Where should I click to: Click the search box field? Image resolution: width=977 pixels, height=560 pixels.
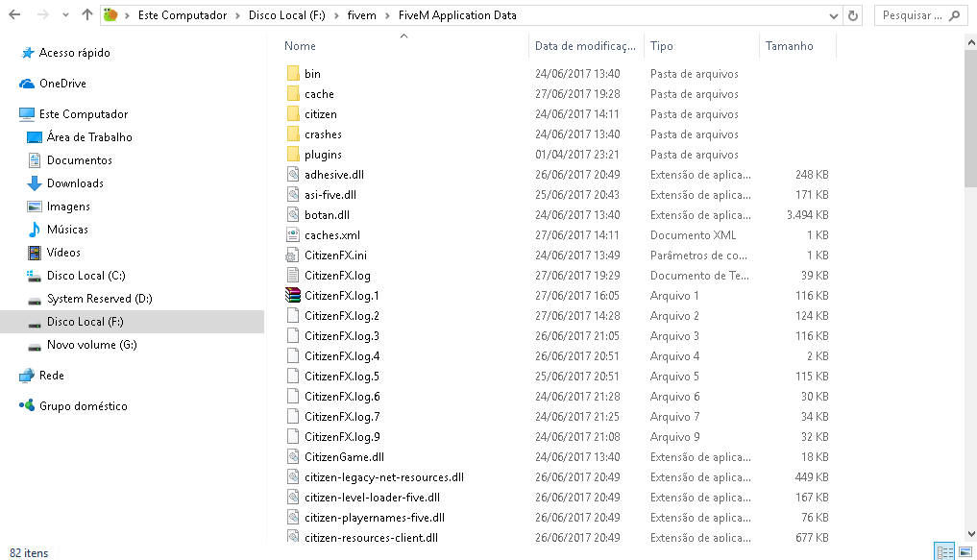[x=920, y=15]
